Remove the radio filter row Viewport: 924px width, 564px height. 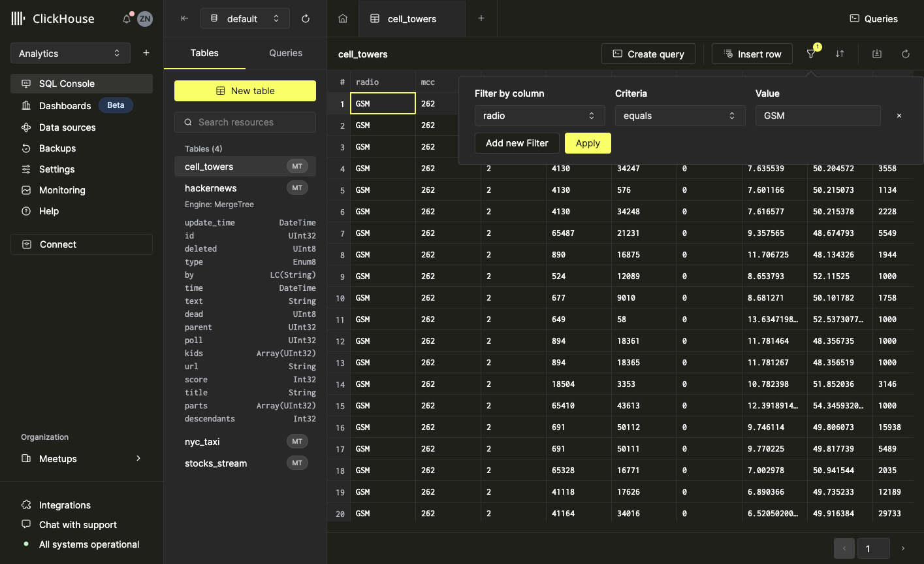coord(899,116)
